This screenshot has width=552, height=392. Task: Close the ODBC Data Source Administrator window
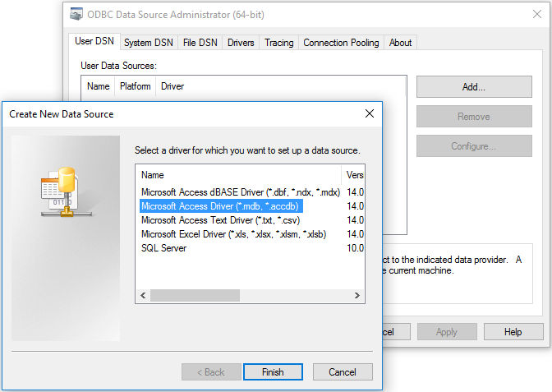click(537, 14)
